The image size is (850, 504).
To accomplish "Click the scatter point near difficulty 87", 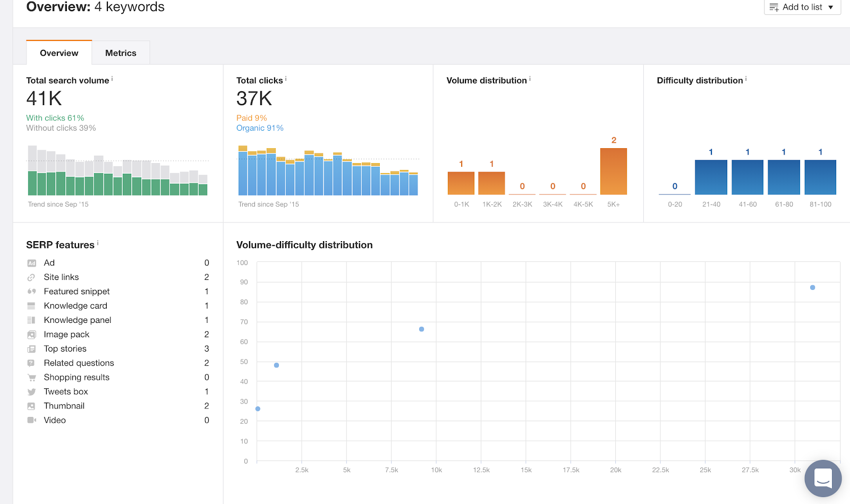I will pos(812,287).
